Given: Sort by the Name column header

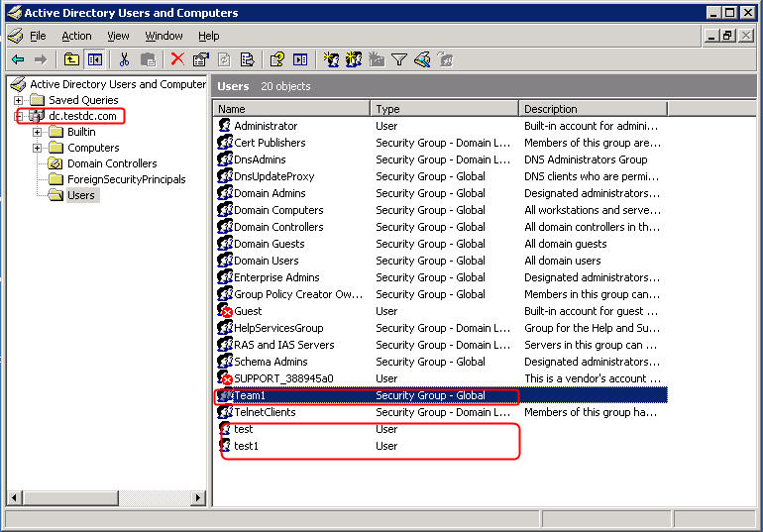Looking at the screenshot, I should pyautogui.click(x=291, y=109).
